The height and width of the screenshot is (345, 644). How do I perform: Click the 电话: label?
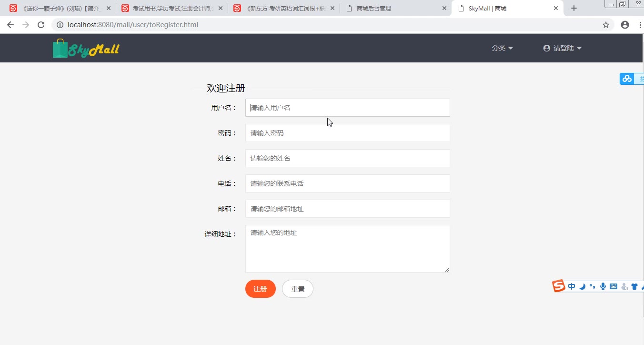227,183
